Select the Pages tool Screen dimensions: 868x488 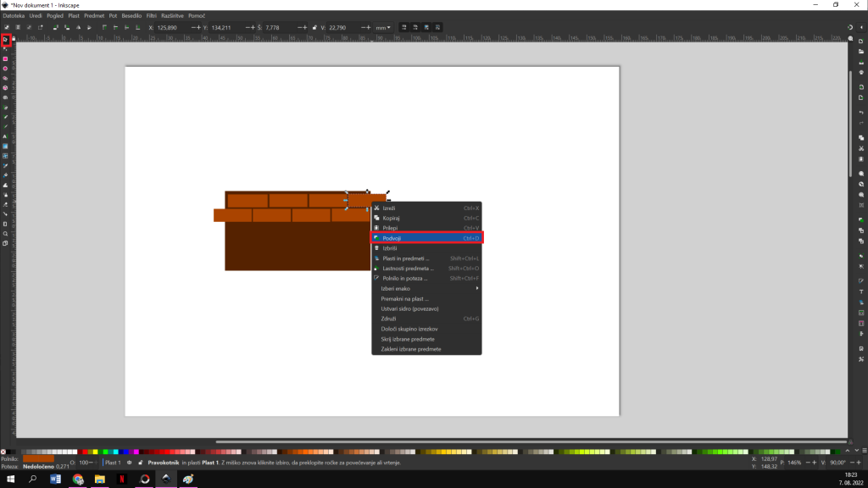pos(6,243)
